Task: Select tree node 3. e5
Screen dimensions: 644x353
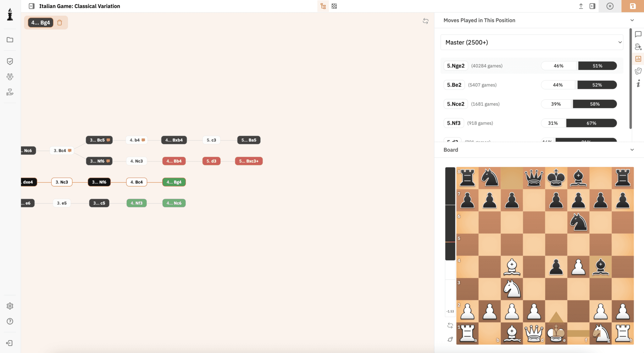Action: (62, 203)
